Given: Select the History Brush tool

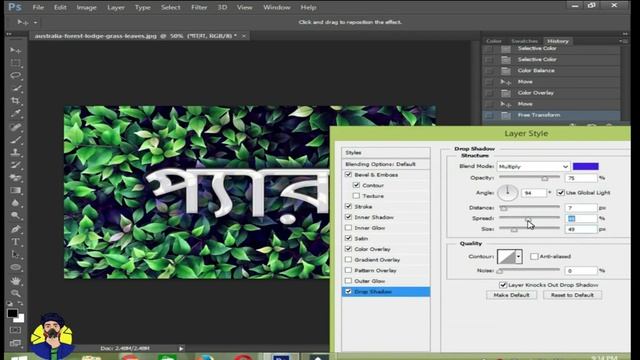Looking at the screenshot, I should (x=16, y=165).
